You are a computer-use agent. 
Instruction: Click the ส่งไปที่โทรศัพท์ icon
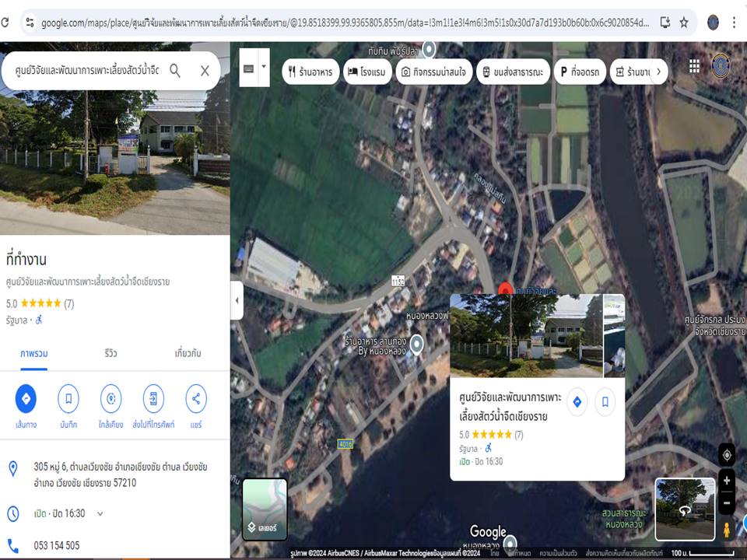pos(153,398)
